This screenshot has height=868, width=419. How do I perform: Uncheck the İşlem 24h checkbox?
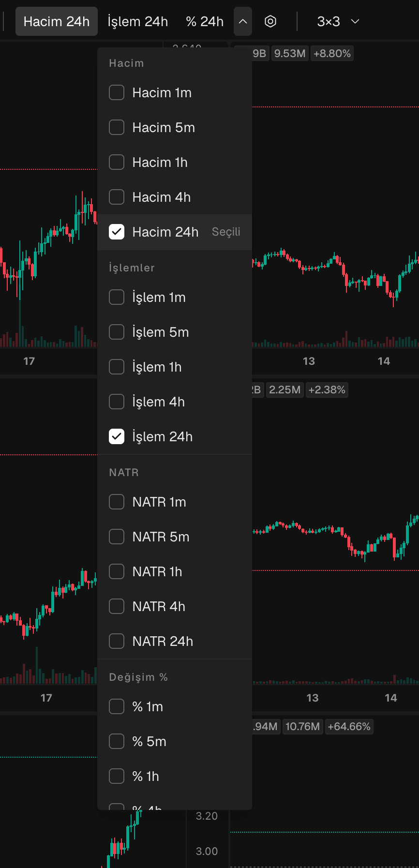tap(117, 436)
